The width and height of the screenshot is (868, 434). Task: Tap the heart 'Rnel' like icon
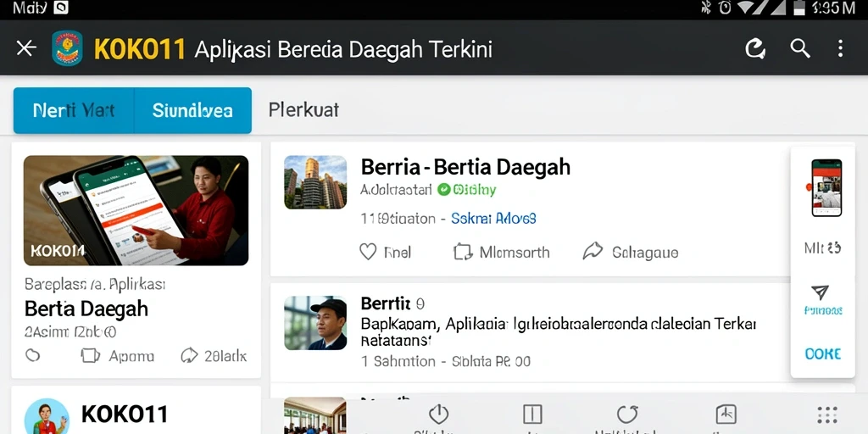click(x=368, y=252)
